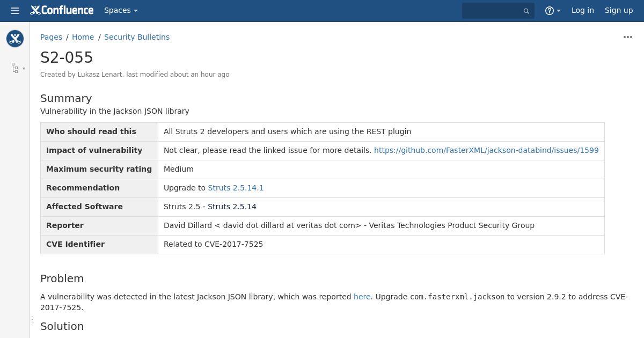Open the Spaces dropdown menu
Viewport: 644px width, 338px height.
click(121, 10)
